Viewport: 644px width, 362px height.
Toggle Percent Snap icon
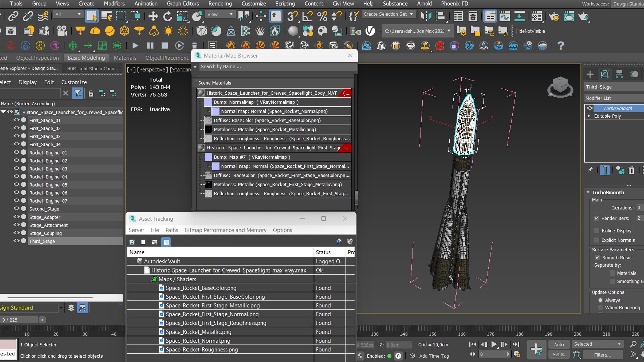tap(322, 16)
